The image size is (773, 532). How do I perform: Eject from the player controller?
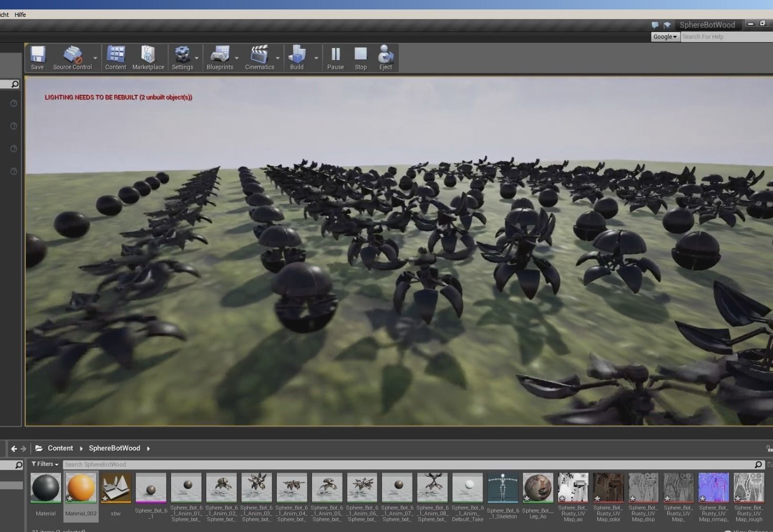[x=386, y=58]
